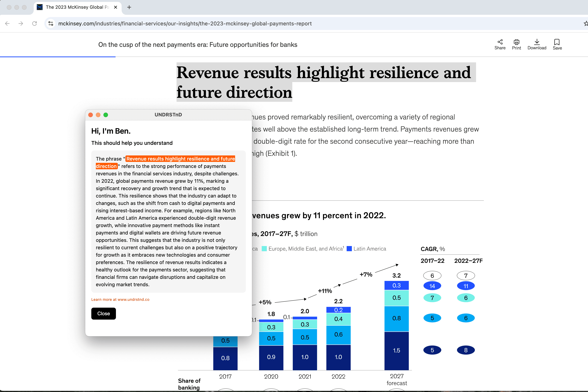The image size is (588, 392).
Task: Click the "2022–27F" CAGR column header
Action: (468, 261)
